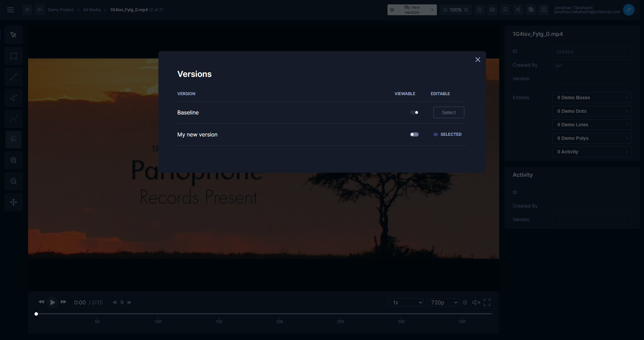
Task: Expand 0 Demo Lines entity
Action: pos(592,125)
